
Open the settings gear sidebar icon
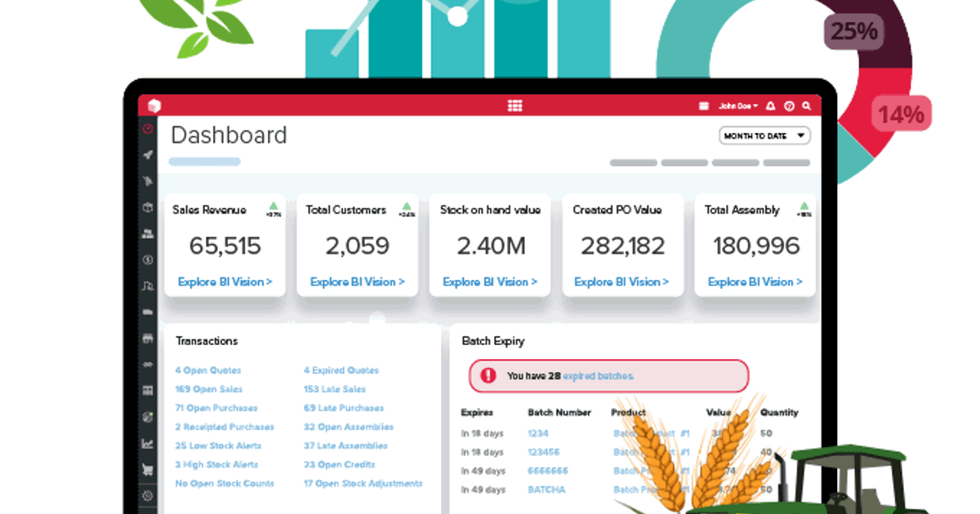click(x=148, y=496)
